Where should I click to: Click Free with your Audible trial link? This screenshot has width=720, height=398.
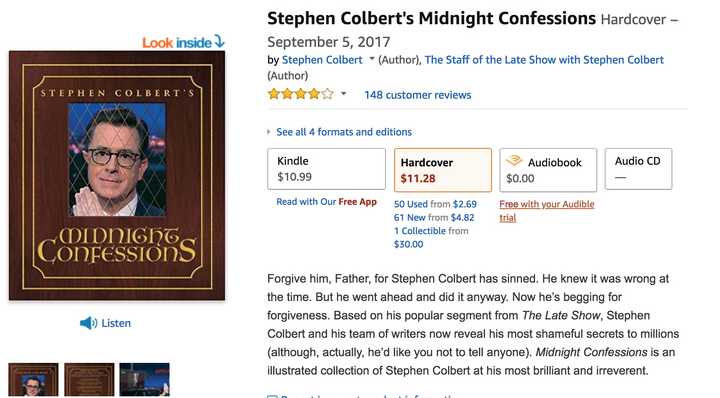(x=547, y=211)
